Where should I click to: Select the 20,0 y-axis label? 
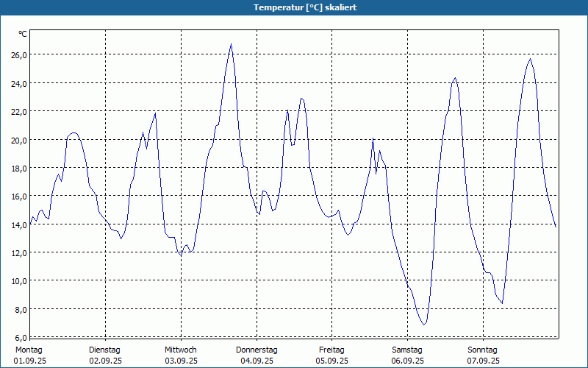coord(19,140)
